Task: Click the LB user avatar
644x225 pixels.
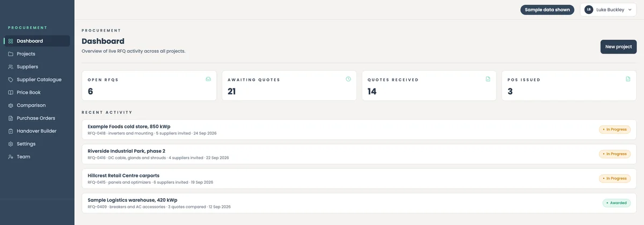Action: tap(589, 10)
